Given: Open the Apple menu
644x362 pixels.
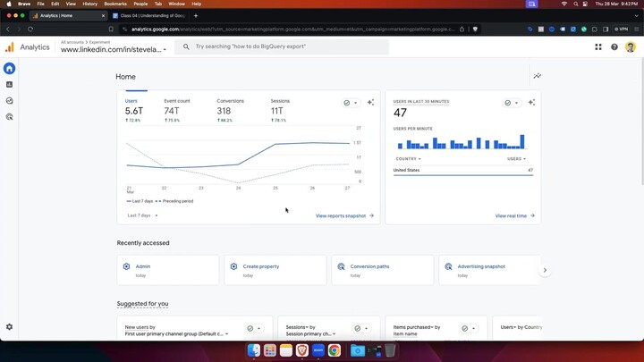Looking at the screenshot, I should coord(9,4).
